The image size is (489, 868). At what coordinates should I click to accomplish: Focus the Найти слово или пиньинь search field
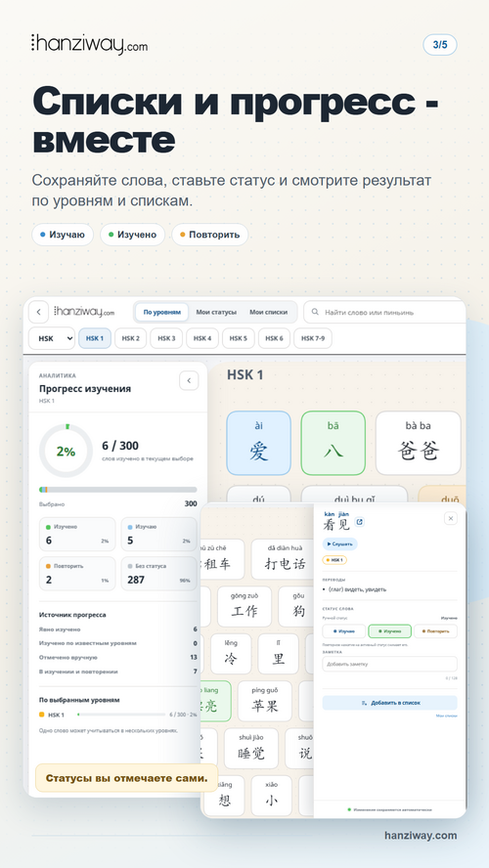click(x=384, y=312)
